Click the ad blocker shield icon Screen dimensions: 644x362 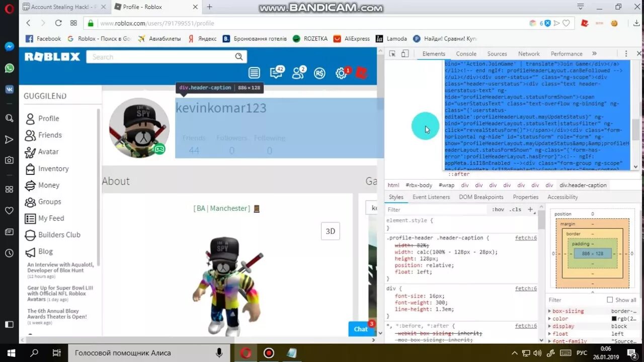pyautogui.click(x=547, y=23)
